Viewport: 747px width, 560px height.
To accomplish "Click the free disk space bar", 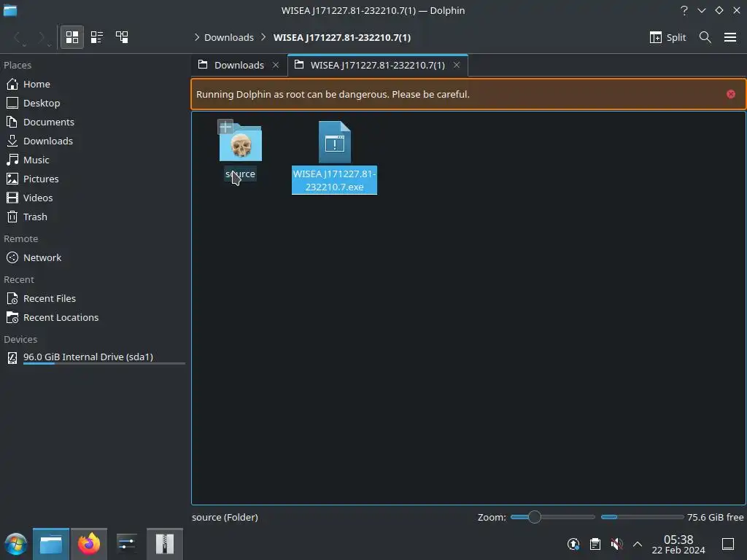I will click(x=642, y=517).
